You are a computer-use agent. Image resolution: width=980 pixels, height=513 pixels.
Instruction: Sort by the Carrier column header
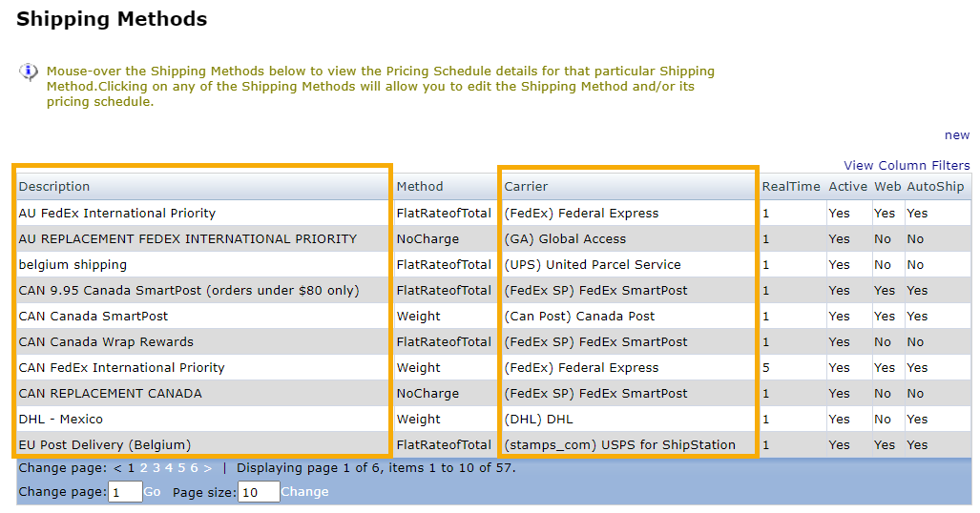(526, 187)
